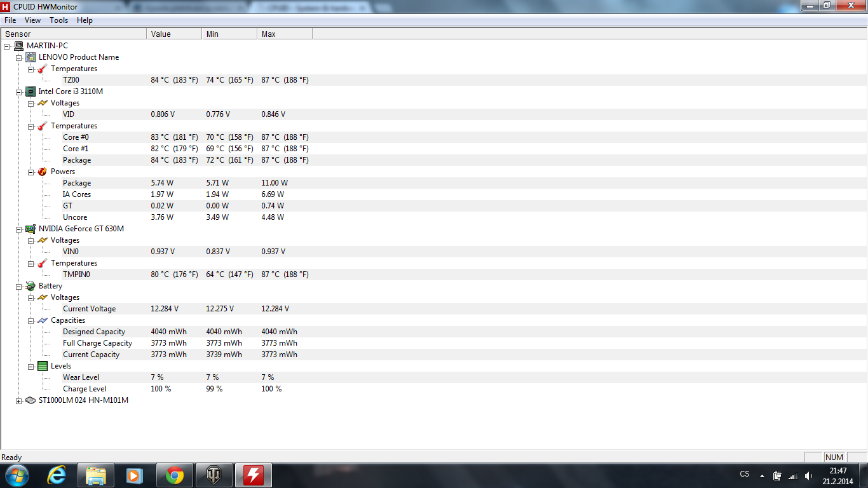
Task: Click the Value column header
Action: point(174,34)
